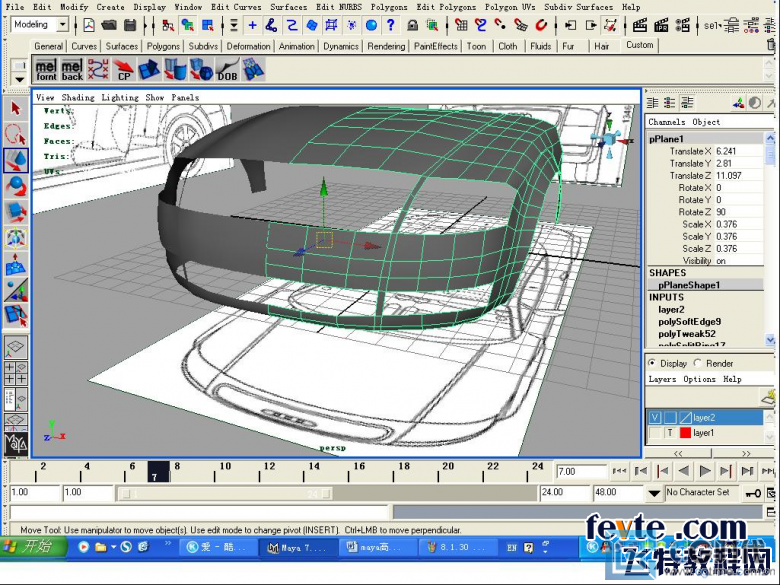This screenshot has height=585, width=780.
Task: Click the open scene folder icon
Action: pos(109,25)
